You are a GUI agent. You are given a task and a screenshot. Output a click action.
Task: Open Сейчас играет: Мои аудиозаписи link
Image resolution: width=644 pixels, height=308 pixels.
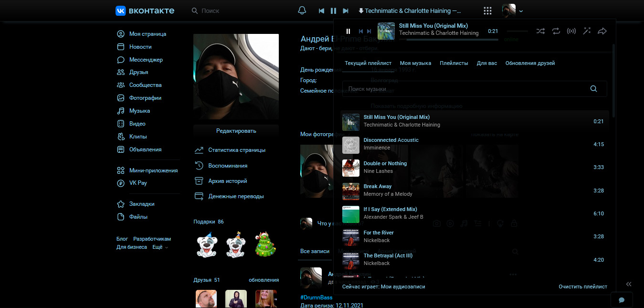(x=383, y=287)
